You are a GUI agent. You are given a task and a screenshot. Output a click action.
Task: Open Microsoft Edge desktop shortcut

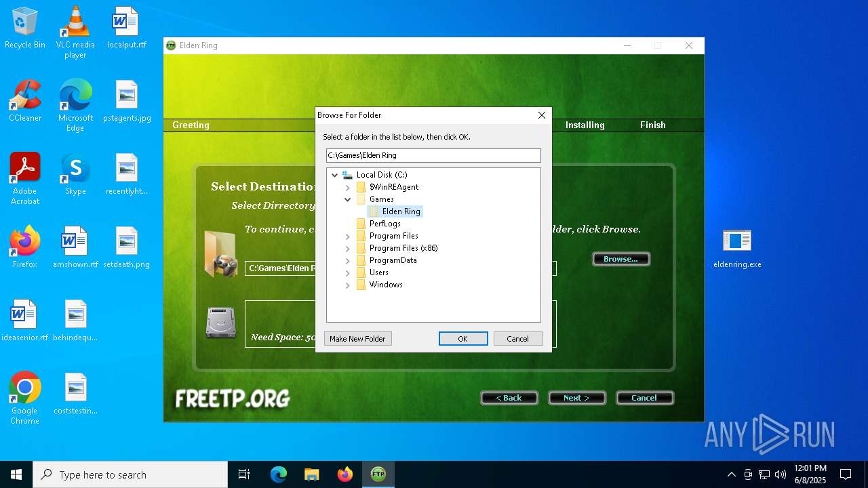(75, 106)
